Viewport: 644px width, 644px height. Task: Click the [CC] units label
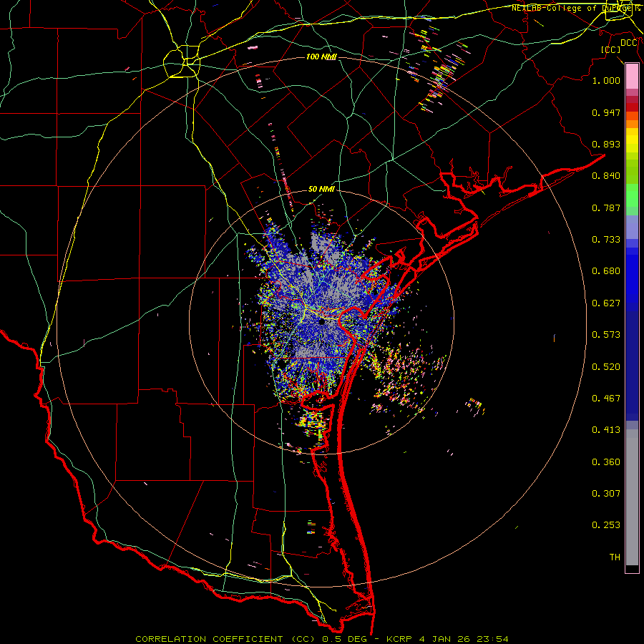tap(611, 49)
